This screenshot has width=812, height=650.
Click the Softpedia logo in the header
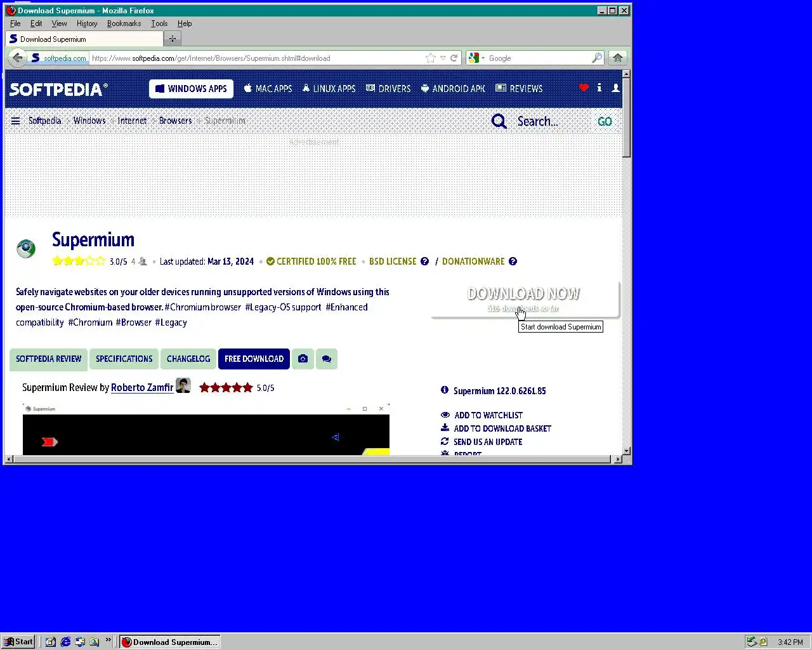[58, 90]
